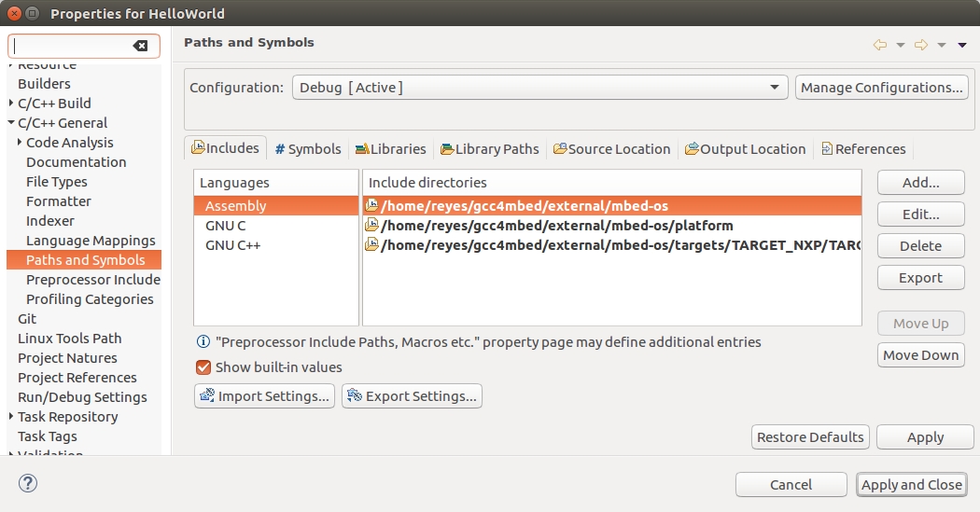Screen dimensions: 980x512
Task: Open the view menu dropdown arrow at top-right
Action: pyautogui.click(x=962, y=45)
